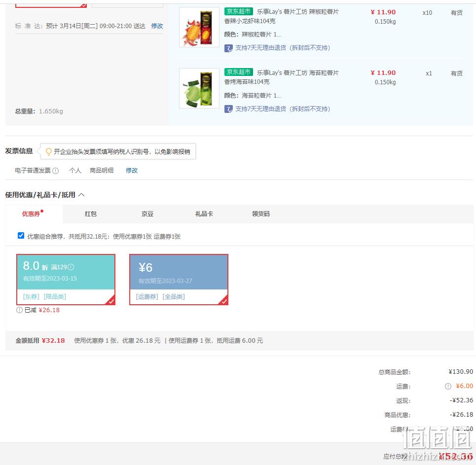Click the x10 quantity of 辣椒粒薯片

pyautogui.click(x=427, y=13)
